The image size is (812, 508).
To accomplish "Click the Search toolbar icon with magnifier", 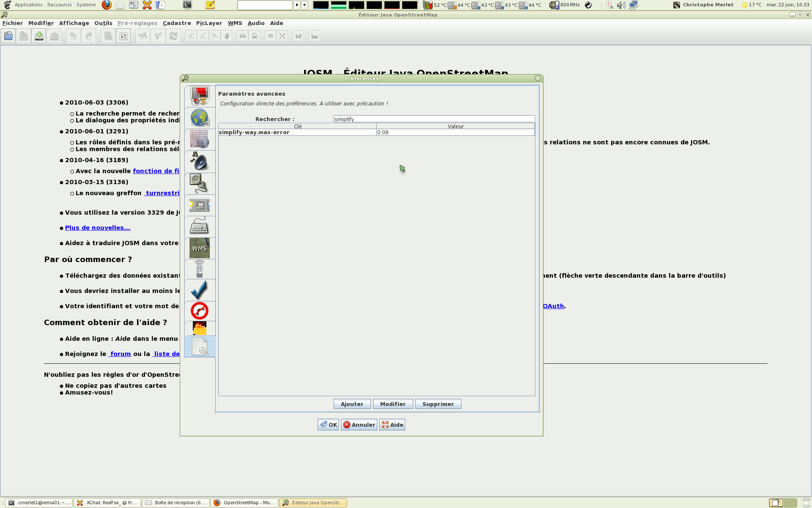I will tap(108, 36).
